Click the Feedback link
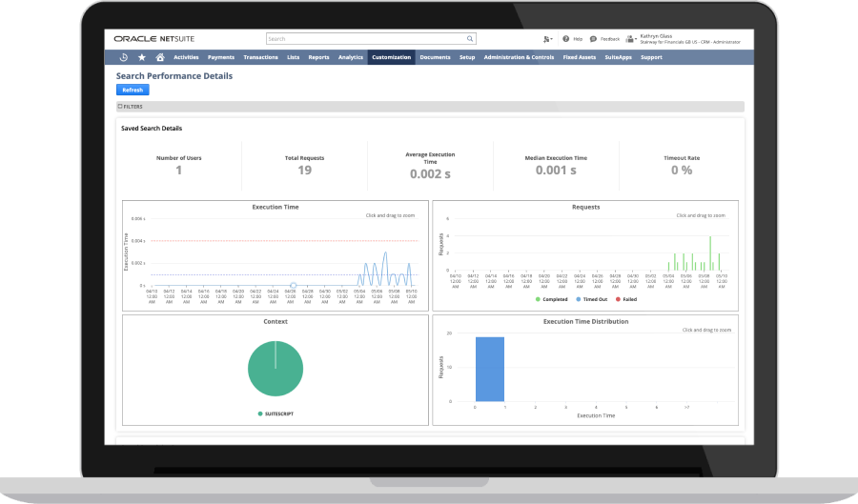This screenshot has height=504, width=858. point(610,39)
